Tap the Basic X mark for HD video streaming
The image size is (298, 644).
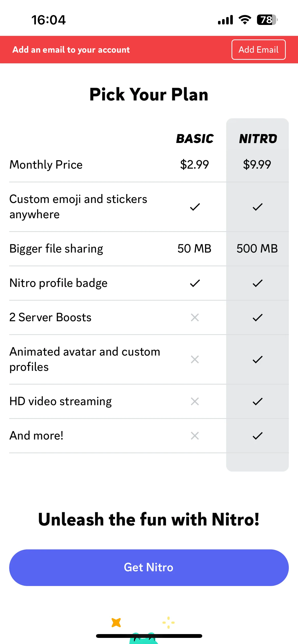(195, 401)
